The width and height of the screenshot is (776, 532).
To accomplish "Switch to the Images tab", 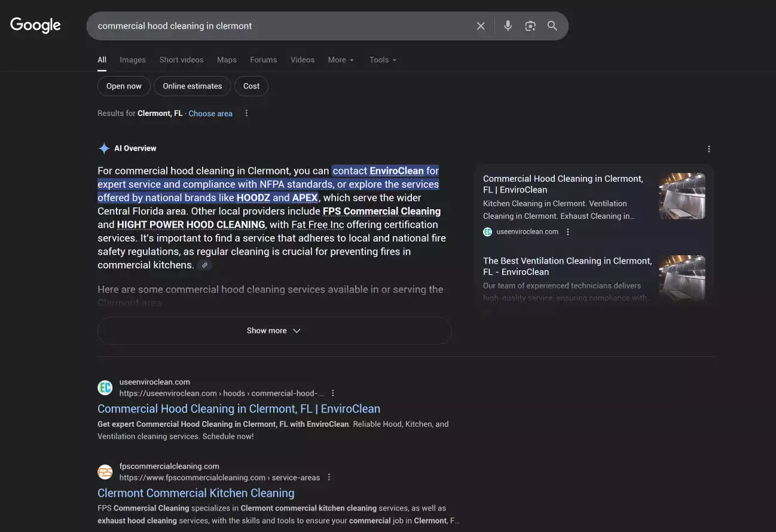I will [x=133, y=60].
